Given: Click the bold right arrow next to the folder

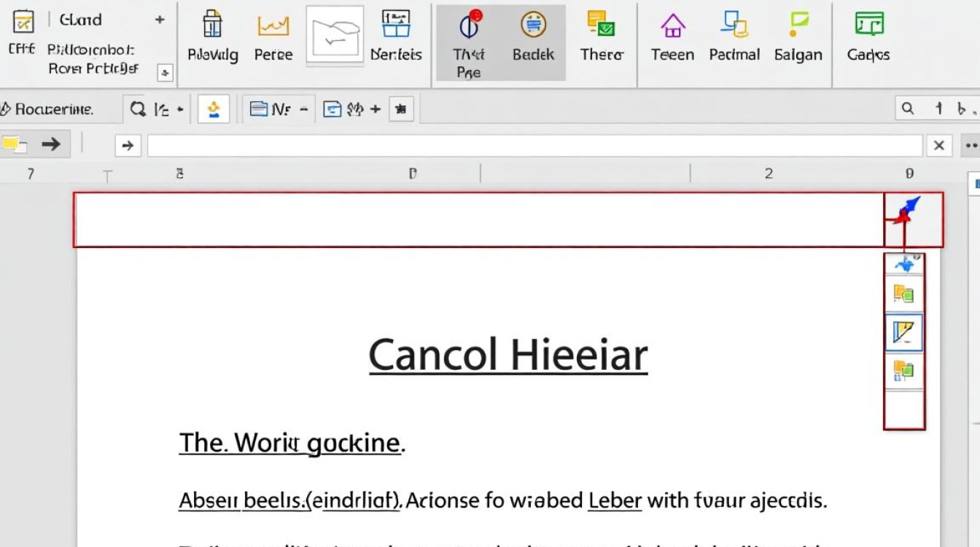Looking at the screenshot, I should tap(51, 144).
